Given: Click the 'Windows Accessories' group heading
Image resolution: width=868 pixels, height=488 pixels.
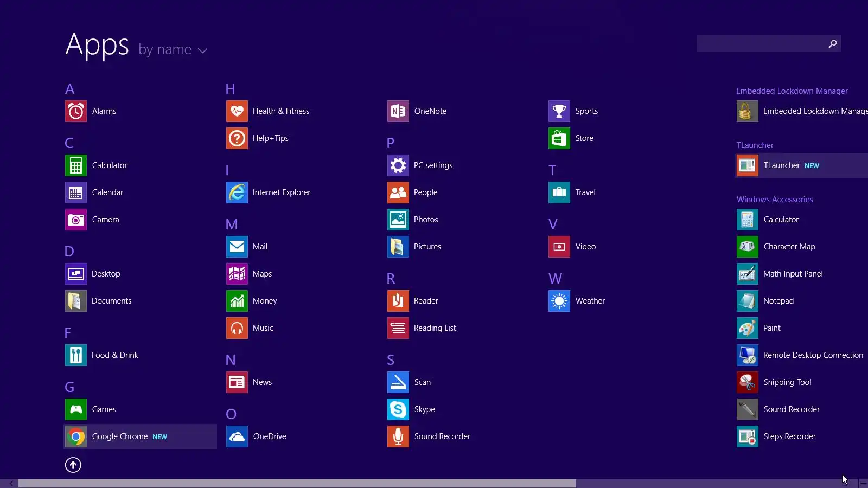Looking at the screenshot, I should pos(775,200).
